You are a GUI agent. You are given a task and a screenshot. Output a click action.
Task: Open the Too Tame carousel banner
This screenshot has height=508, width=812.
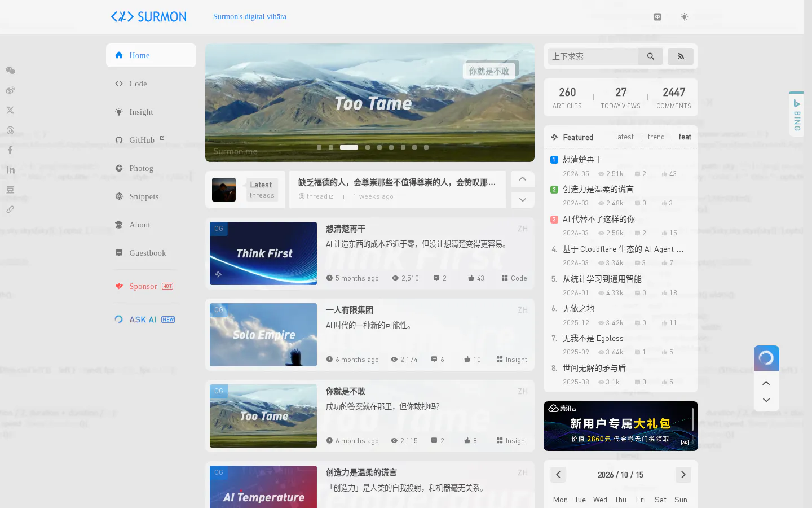coord(370,103)
